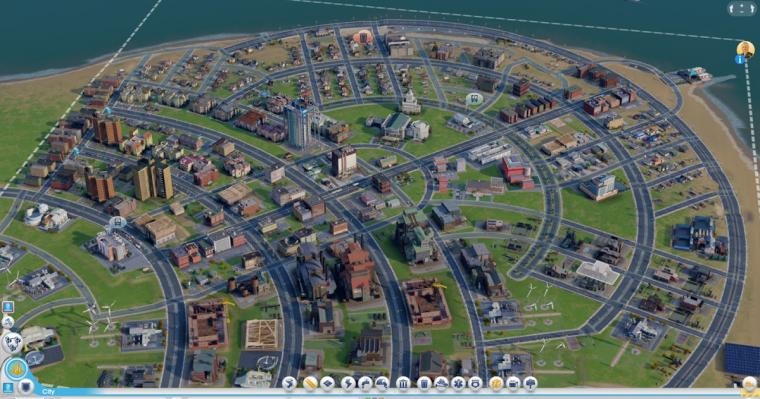Open the Police badge menu

click(x=475, y=383)
